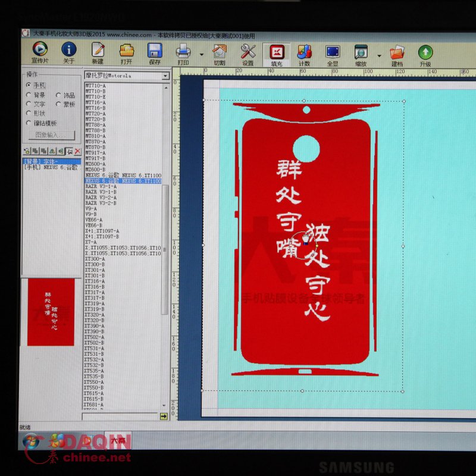
Task: Click the 计数 count icon
Action: click(x=304, y=53)
